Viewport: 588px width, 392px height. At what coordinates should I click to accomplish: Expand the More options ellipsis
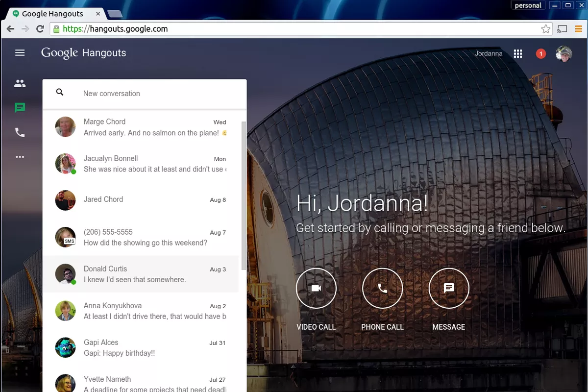[20, 157]
